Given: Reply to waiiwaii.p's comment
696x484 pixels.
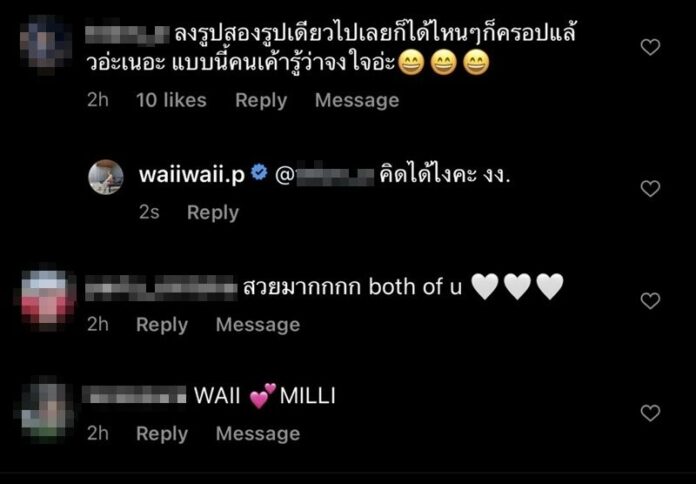Looking at the screenshot, I should (213, 213).
